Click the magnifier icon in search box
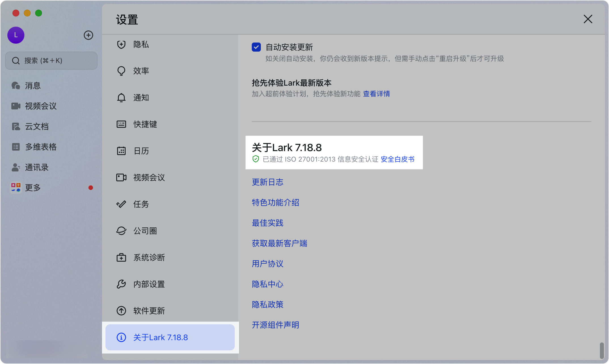This screenshot has height=364, width=609. (16, 61)
